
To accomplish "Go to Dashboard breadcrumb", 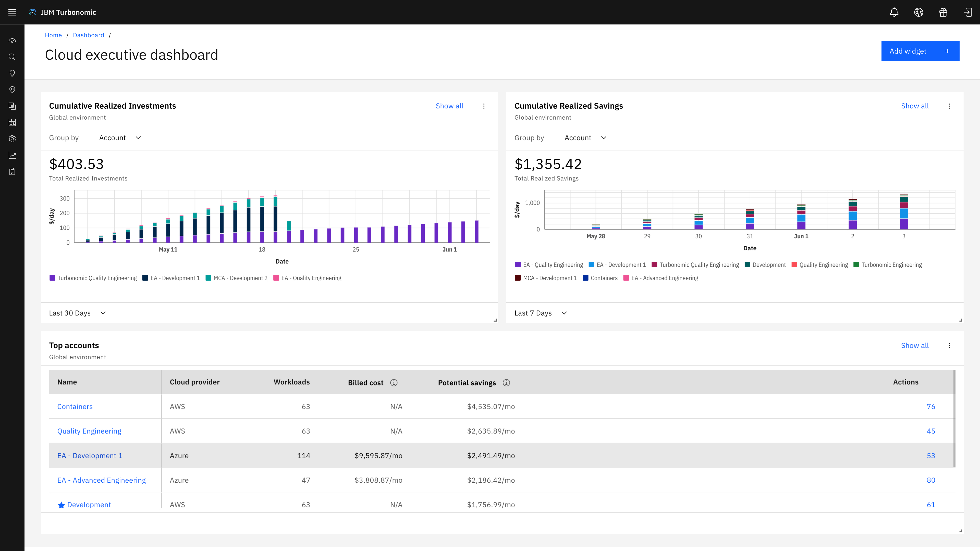I will 88,35.
